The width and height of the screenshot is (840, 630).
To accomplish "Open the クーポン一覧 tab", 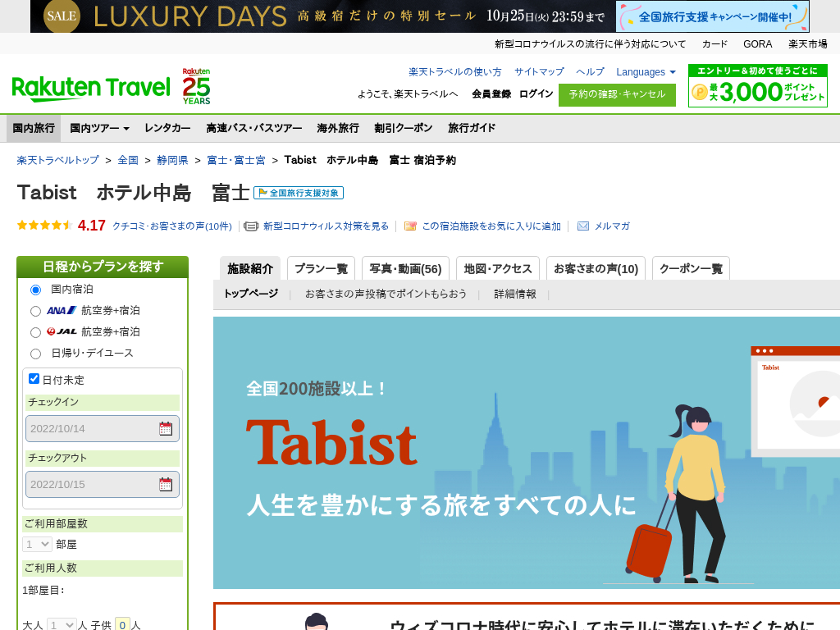I will pos(691,268).
